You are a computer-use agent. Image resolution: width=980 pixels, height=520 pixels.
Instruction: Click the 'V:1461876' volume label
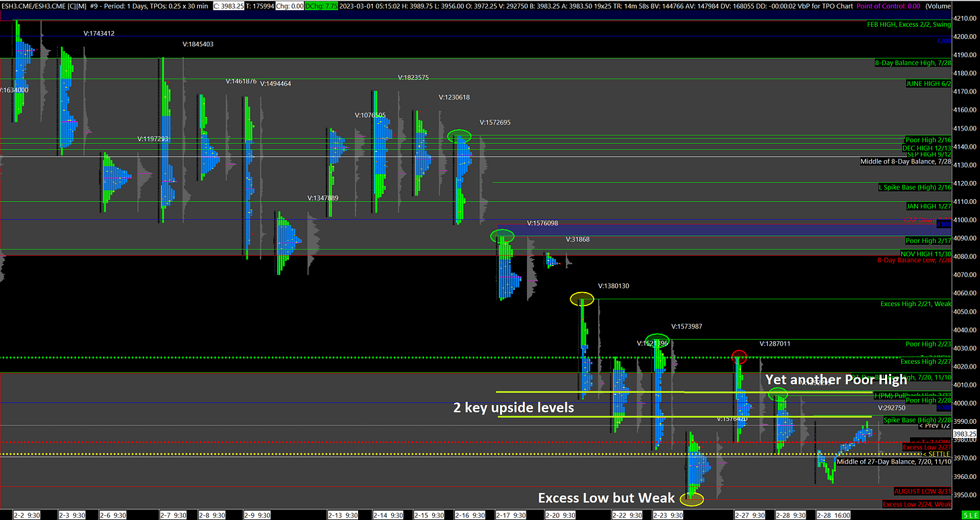tap(241, 81)
